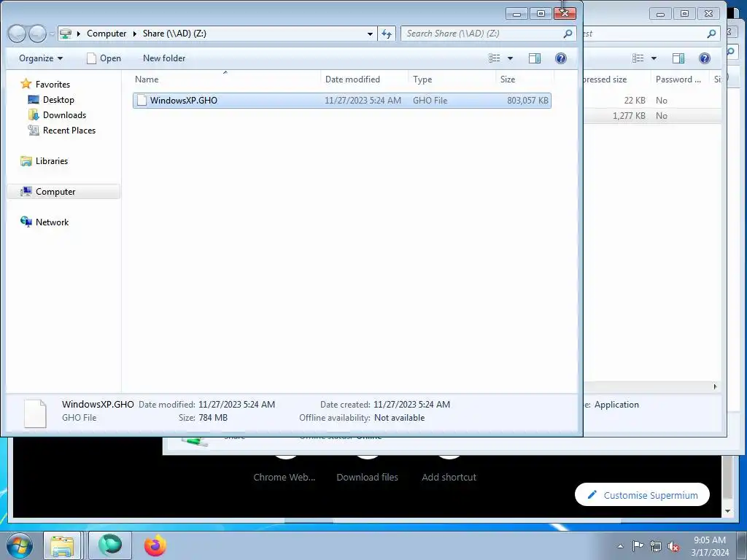Click browser scrollbar down arrow
Screen dimensions: 747x560
(727, 511)
